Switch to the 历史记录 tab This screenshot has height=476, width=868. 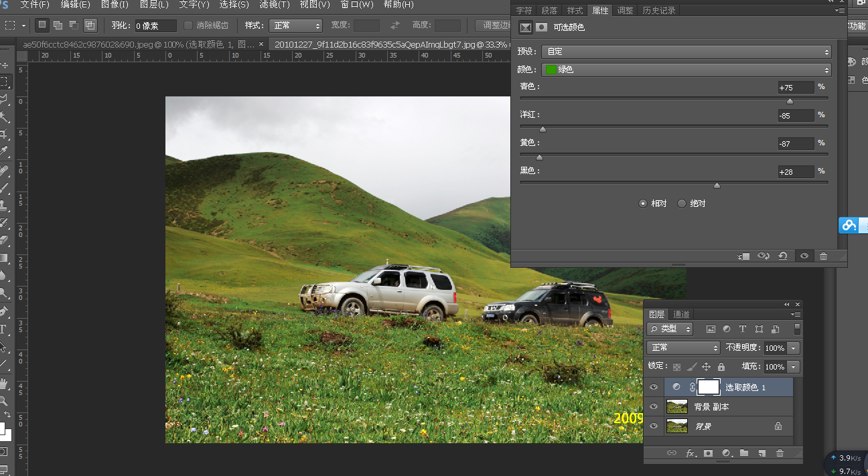pyautogui.click(x=659, y=10)
